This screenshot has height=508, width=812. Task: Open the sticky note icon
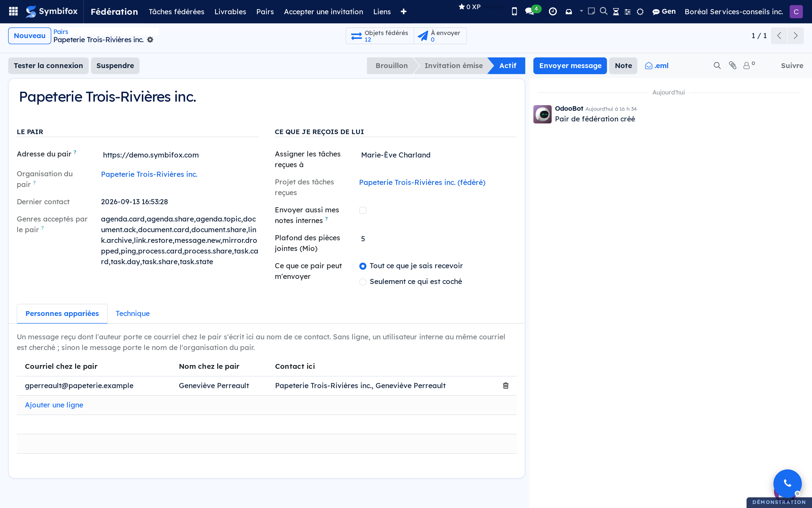591,11
